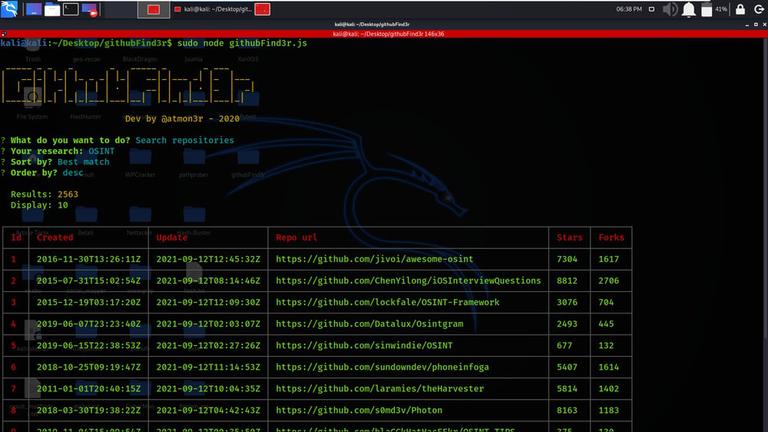The height and width of the screenshot is (432, 768).
Task: Click the forks value 1402
Action: click(x=608, y=388)
